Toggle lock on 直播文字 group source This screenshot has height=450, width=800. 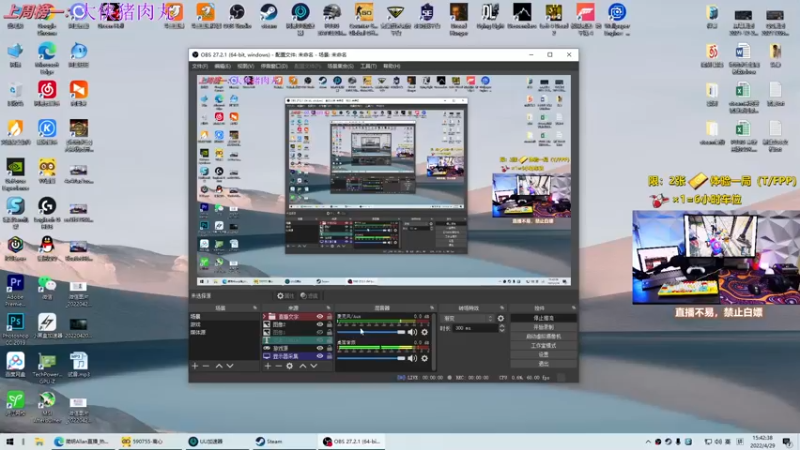(x=329, y=316)
